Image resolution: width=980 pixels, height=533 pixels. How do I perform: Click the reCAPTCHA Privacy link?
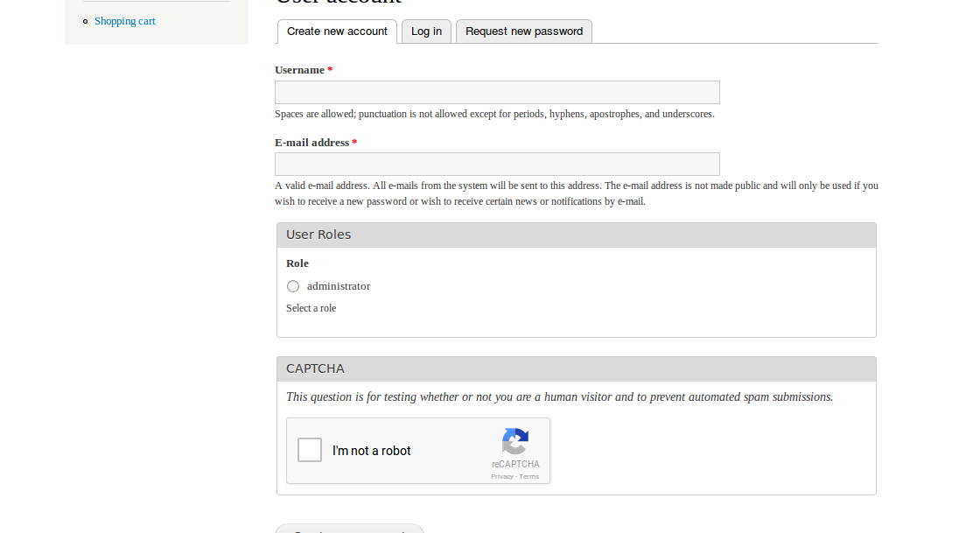[x=501, y=476]
